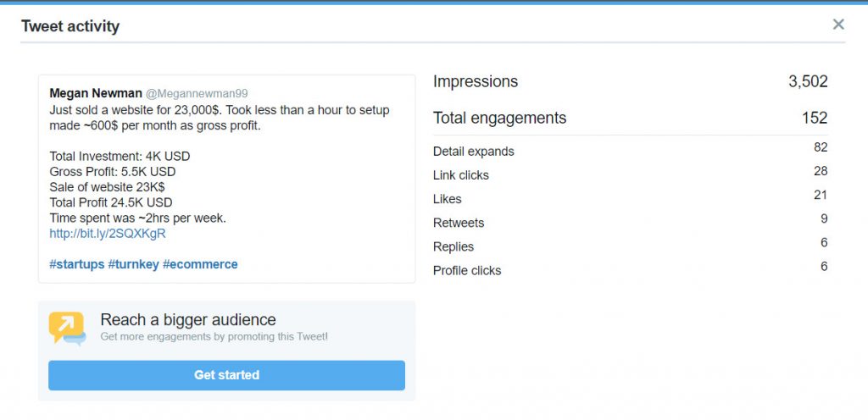Click the @Megannewman99 handle
Viewport: 868px width, 420px height.
pyautogui.click(x=197, y=93)
